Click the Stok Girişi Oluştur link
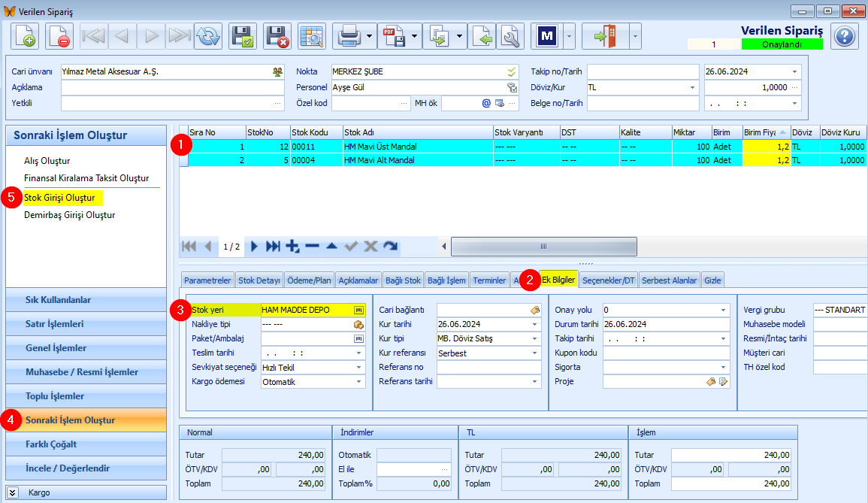Screen dimensions: 868x503 tap(59, 198)
